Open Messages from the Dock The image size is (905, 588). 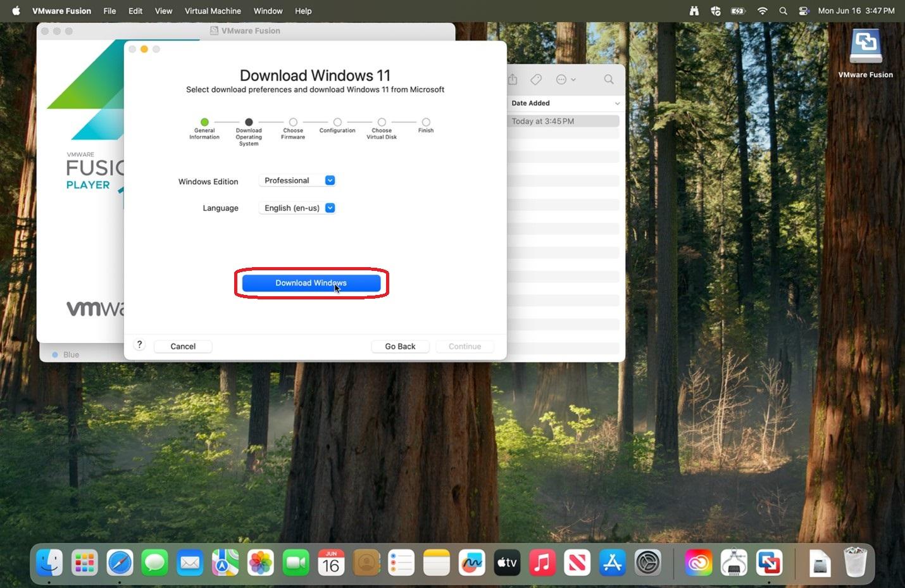coord(155,562)
